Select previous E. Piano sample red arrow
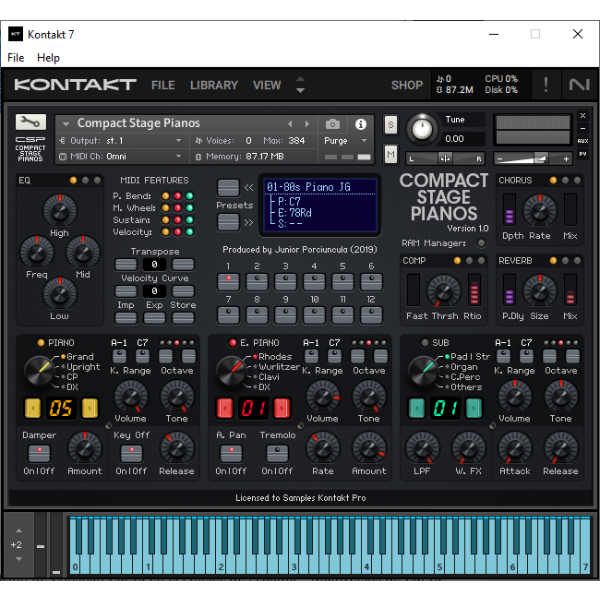Image resolution: width=600 pixels, height=600 pixels. [225, 408]
